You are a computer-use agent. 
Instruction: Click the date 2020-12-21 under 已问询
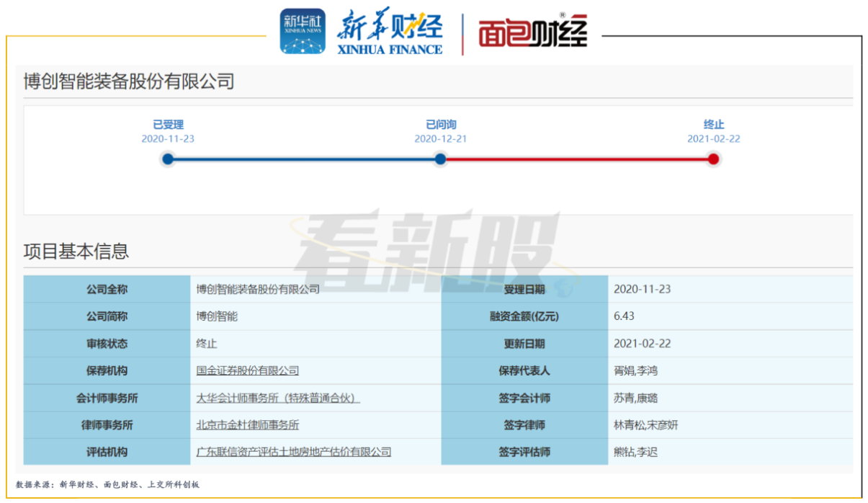click(440, 138)
